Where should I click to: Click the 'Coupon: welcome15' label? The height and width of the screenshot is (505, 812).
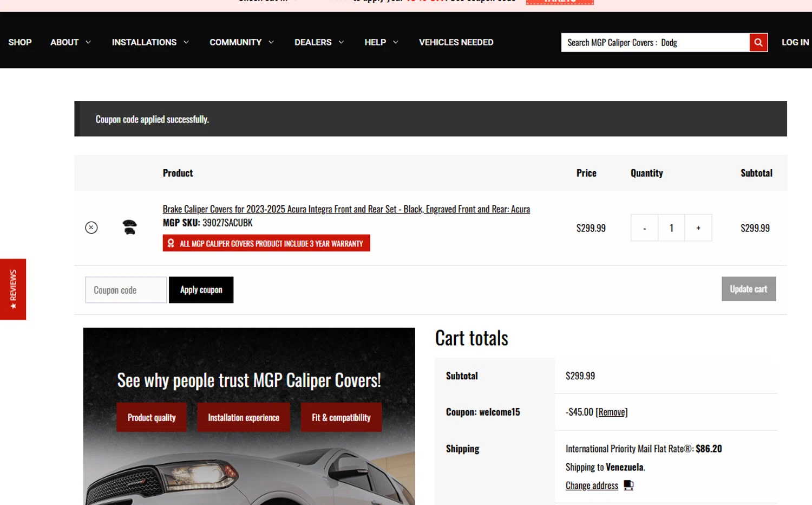click(x=483, y=412)
